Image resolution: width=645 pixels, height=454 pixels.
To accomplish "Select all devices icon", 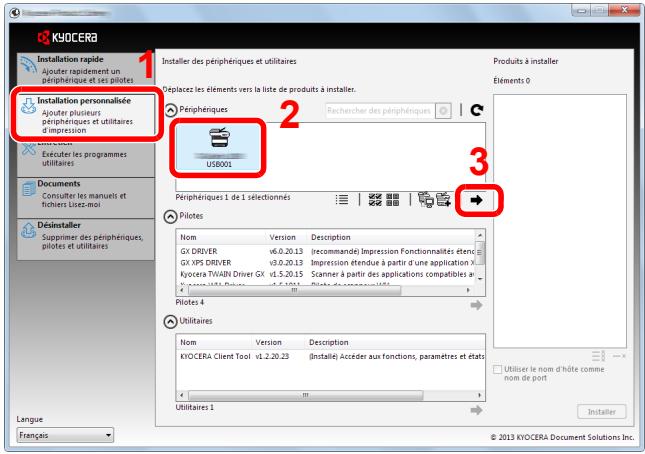I will 375,200.
